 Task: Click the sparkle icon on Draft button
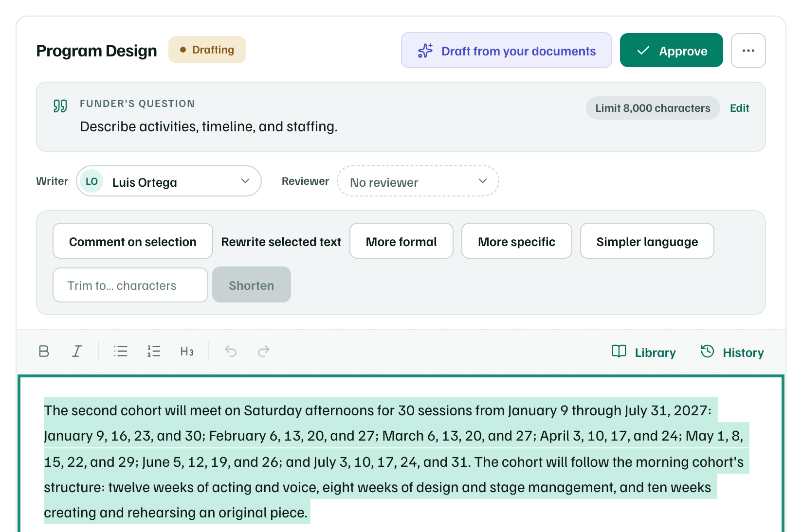(x=425, y=51)
